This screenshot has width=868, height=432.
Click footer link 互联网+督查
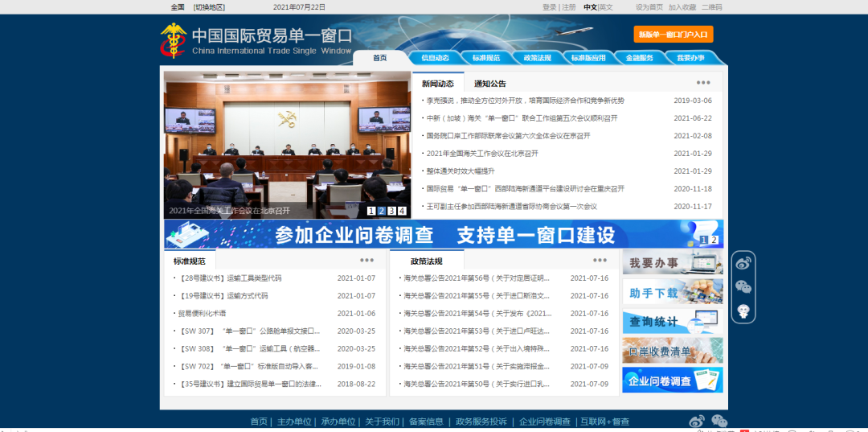click(605, 422)
